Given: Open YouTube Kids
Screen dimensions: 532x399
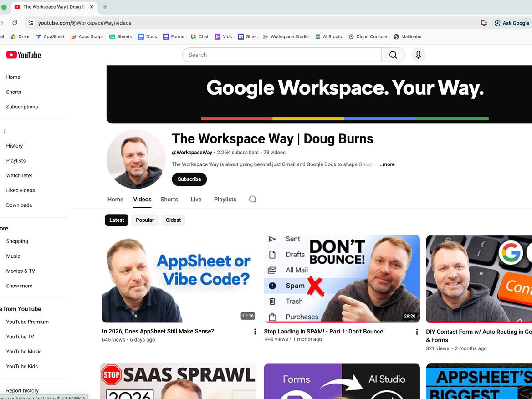Looking at the screenshot, I should click(22, 366).
